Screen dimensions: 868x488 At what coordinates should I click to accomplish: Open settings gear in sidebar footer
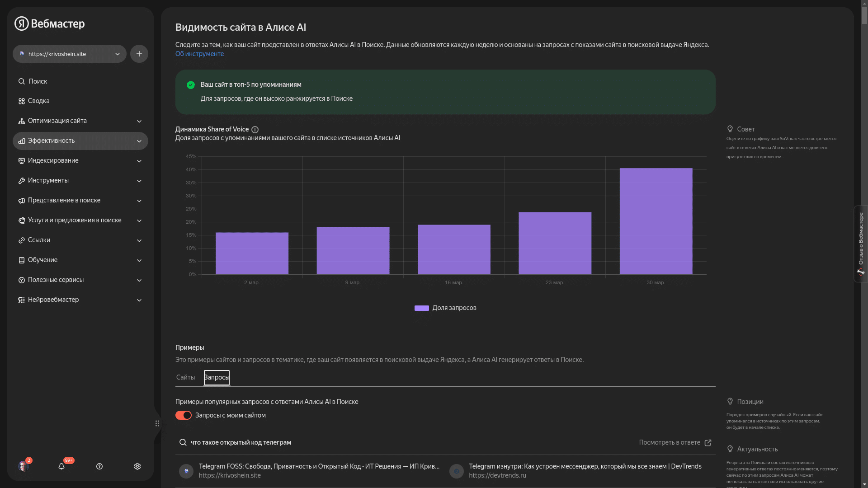(137, 466)
